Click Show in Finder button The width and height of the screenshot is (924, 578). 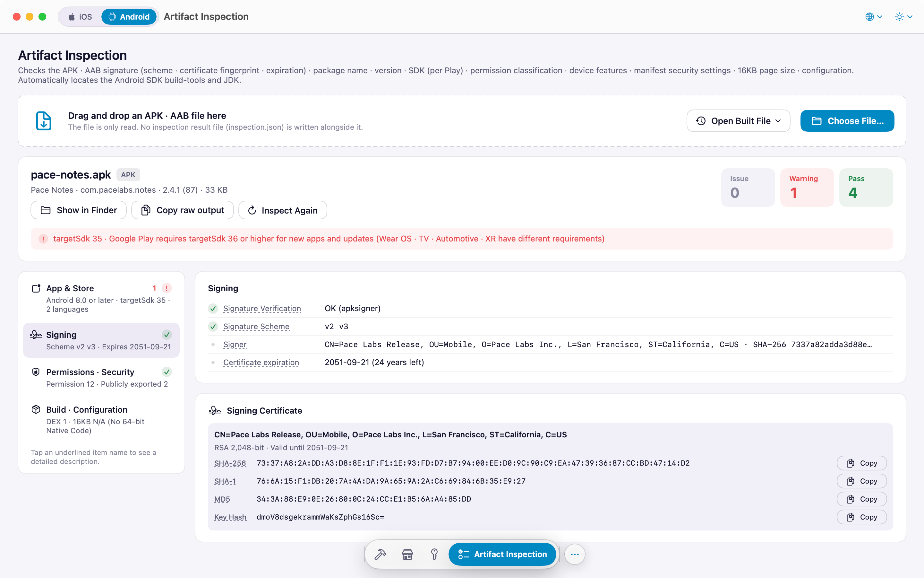(x=79, y=210)
